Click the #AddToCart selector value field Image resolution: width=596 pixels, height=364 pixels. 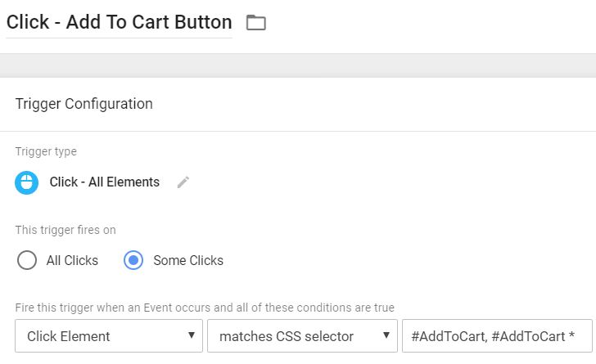496,336
